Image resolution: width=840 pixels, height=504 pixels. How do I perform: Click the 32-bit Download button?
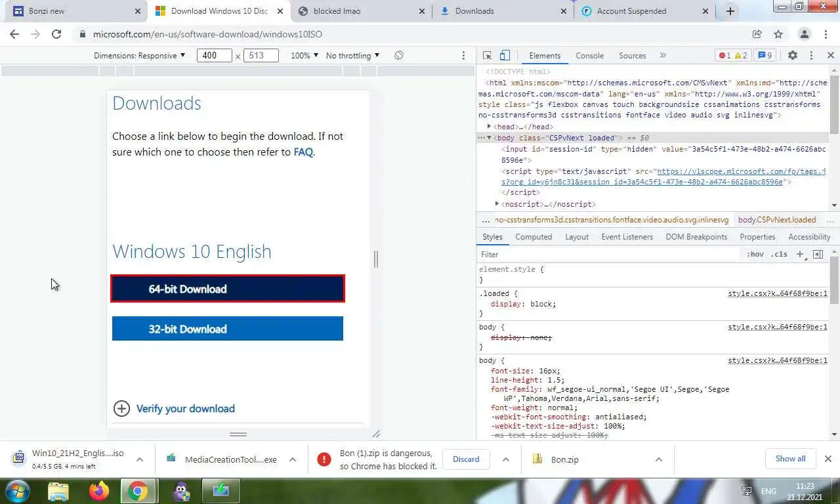(228, 329)
